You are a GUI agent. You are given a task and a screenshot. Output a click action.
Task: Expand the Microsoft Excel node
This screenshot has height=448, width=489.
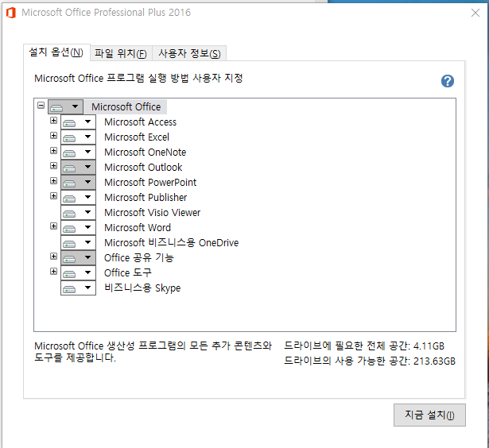click(x=53, y=136)
